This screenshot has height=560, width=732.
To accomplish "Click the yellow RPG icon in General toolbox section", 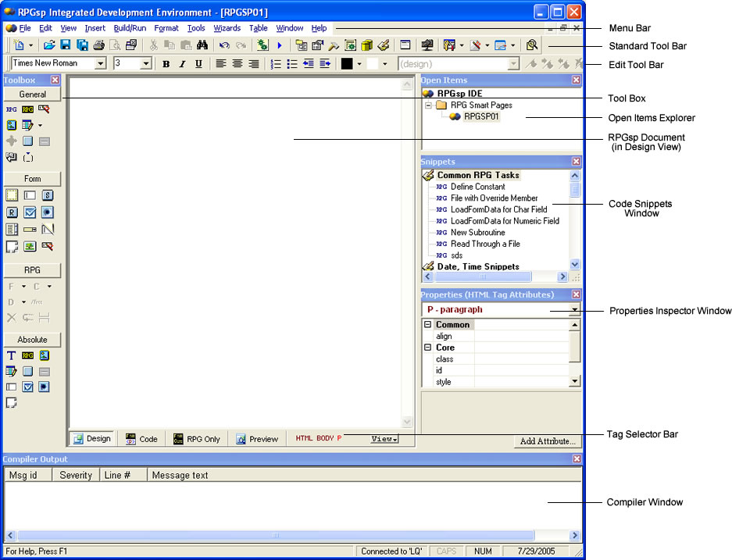I will (28, 109).
